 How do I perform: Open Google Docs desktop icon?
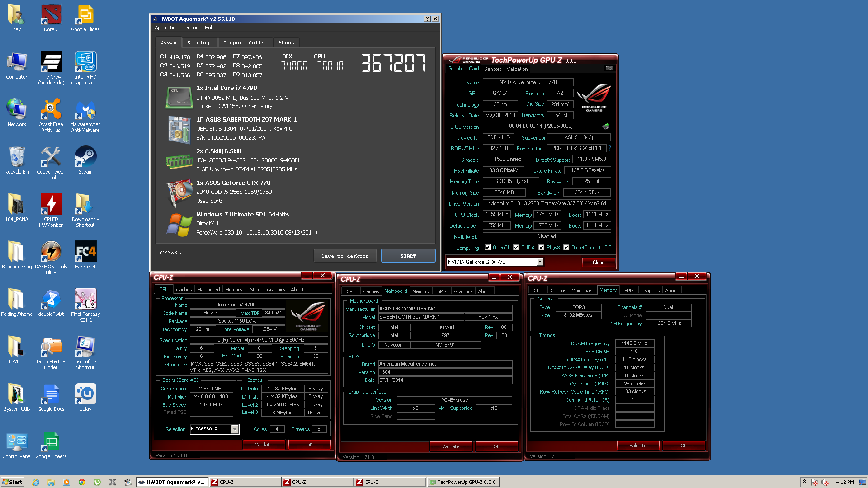(51, 398)
